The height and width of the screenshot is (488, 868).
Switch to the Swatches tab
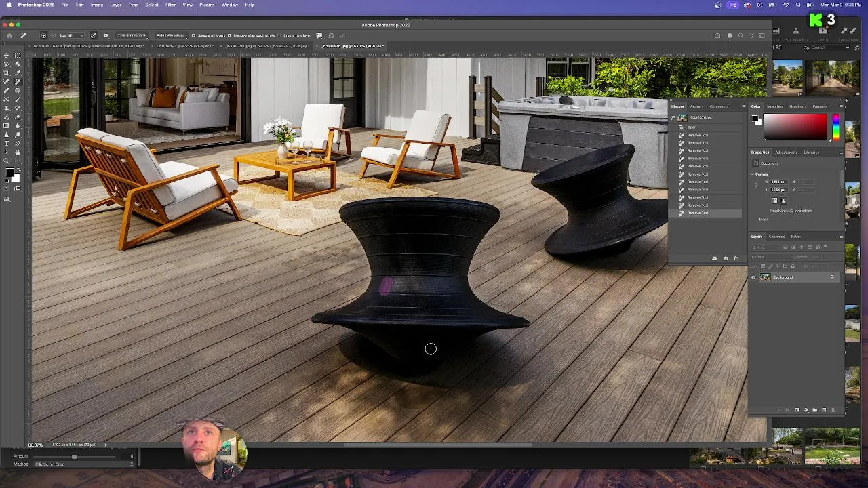click(x=774, y=106)
